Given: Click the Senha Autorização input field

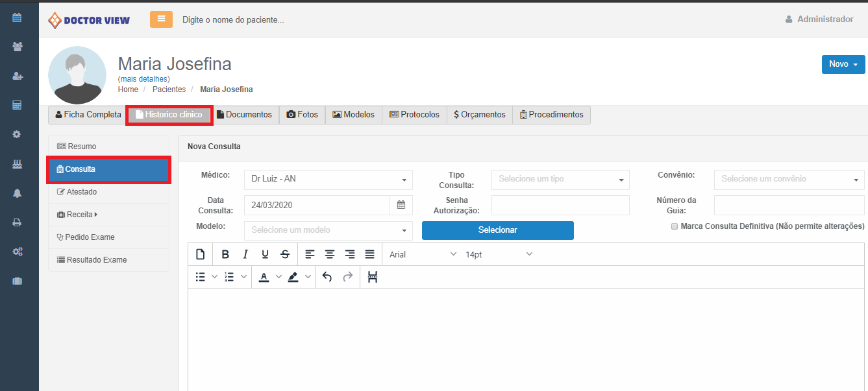Looking at the screenshot, I should coord(560,205).
